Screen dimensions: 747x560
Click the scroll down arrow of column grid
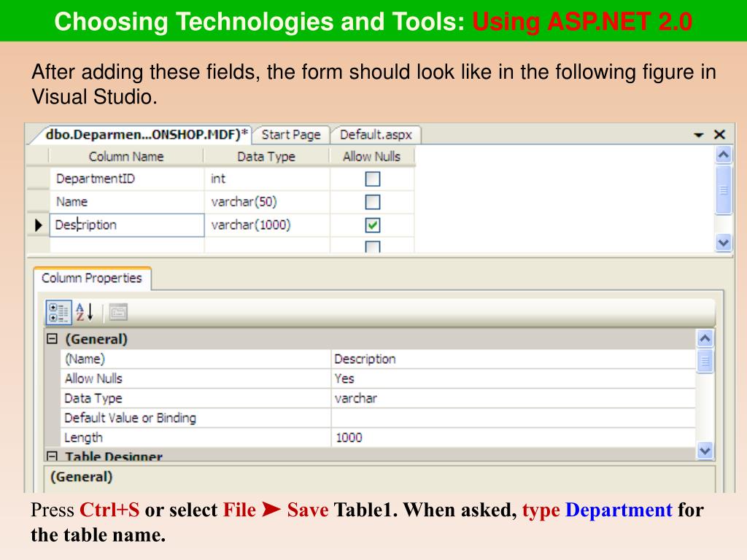click(x=723, y=242)
